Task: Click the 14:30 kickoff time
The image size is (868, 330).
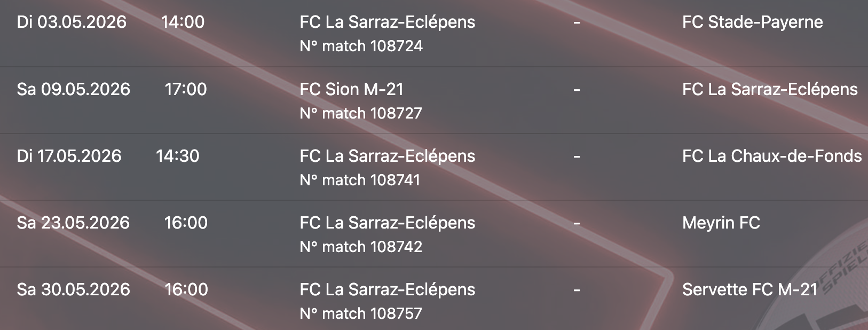Action: (177, 156)
